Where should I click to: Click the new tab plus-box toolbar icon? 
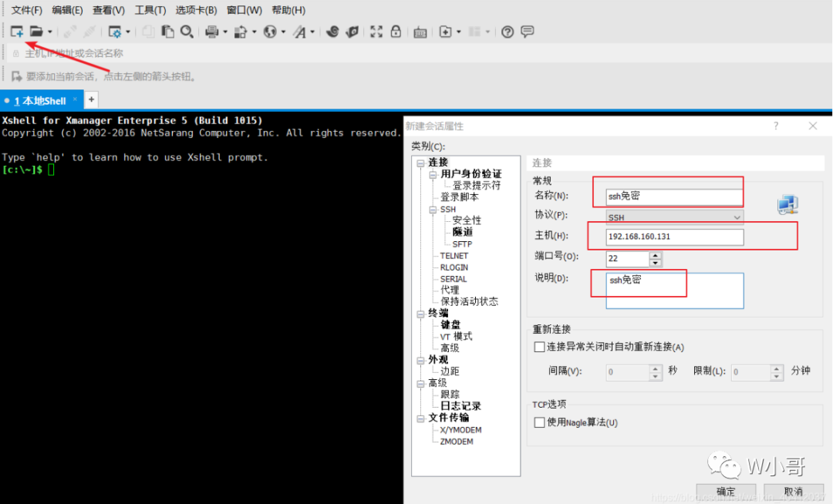point(445,32)
